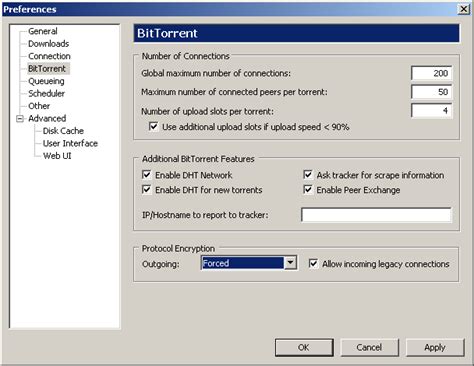The image size is (474, 366).
Task: Close the Preferences dialog
Action: [x=464, y=9]
